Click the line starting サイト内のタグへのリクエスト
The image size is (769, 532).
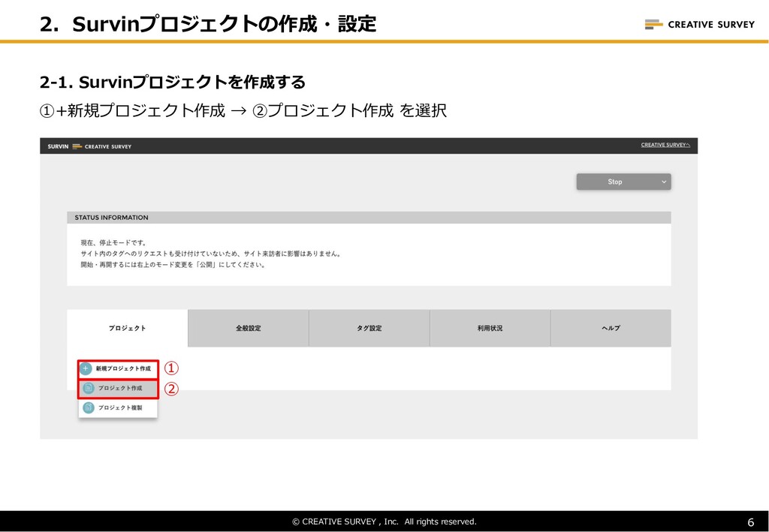click(211, 254)
